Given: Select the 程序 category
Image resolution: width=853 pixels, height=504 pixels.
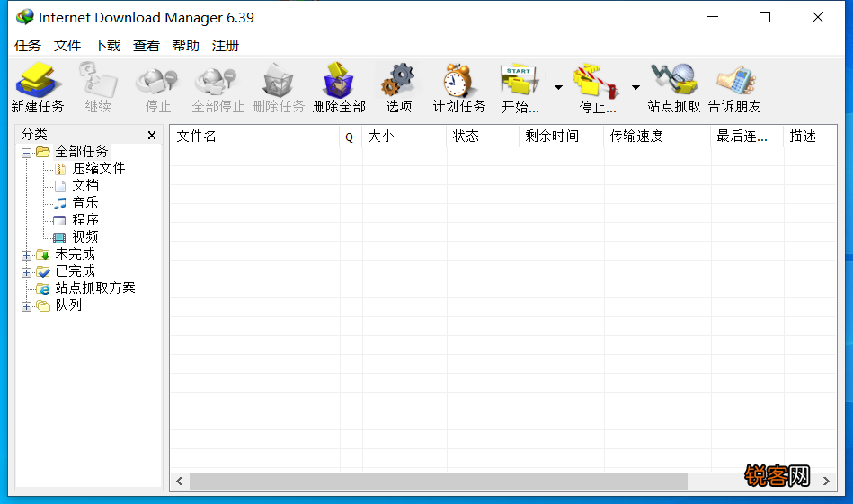Looking at the screenshot, I should [x=85, y=219].
